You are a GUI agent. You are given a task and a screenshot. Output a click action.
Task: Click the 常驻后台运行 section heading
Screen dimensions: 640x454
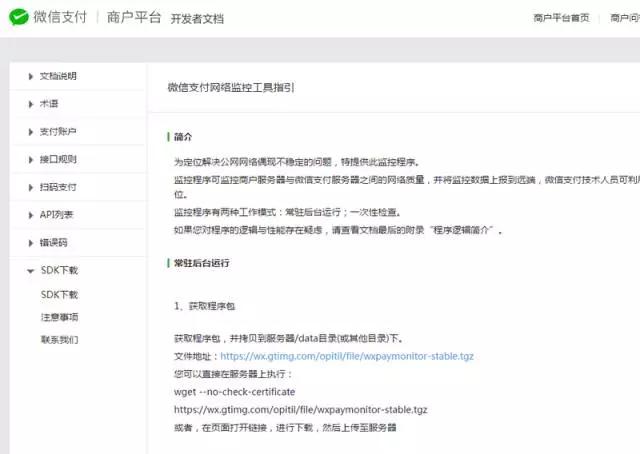click(202, 263)
